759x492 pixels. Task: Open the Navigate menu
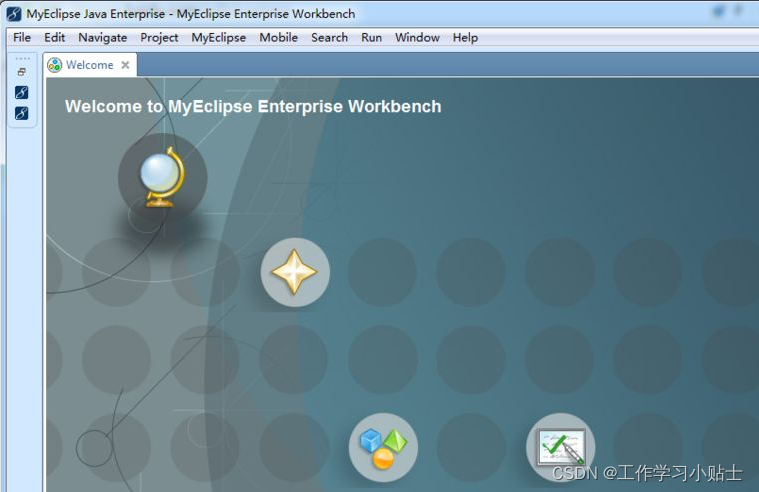tap(103, 38)
